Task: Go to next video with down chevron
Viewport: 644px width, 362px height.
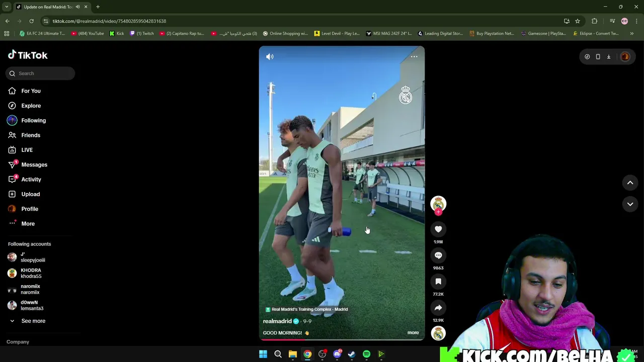Action: pos(630,204)
